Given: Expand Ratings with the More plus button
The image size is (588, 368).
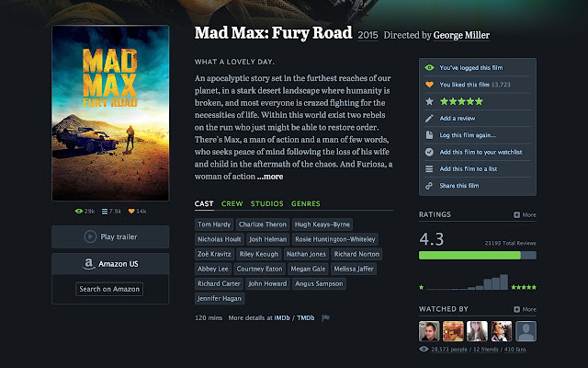Looking at the screenshot, I should point(525,214).
